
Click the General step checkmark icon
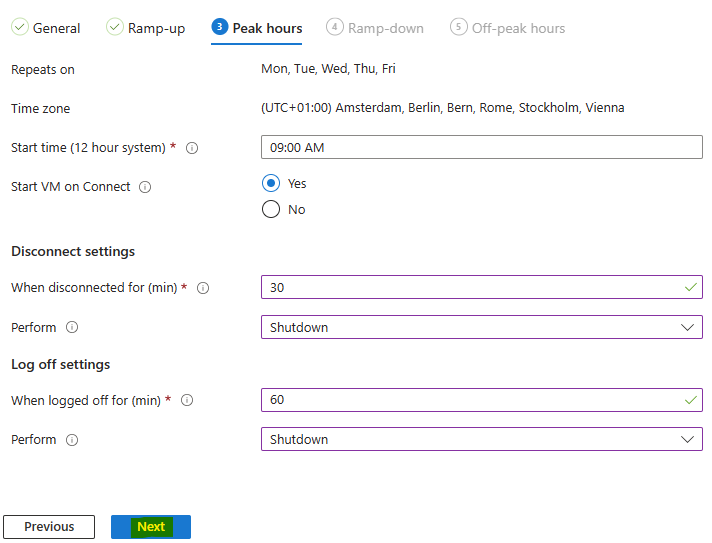(x=20, y=27)
